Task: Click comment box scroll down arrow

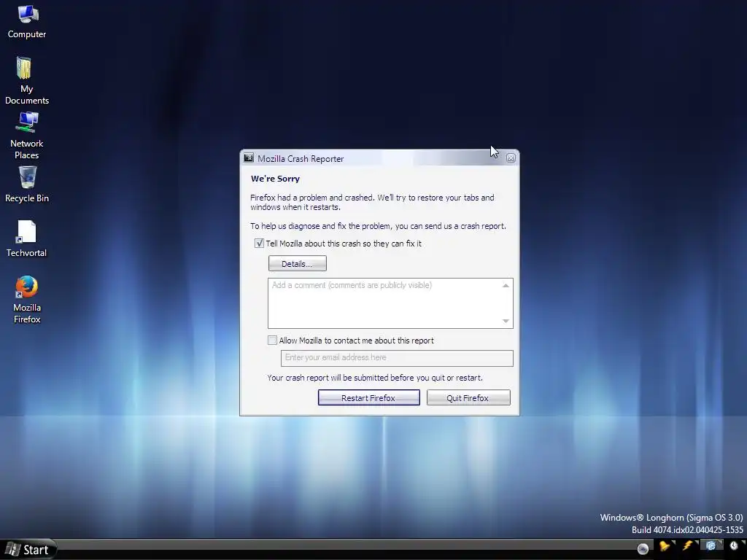Action: click(x=506, y=322)
